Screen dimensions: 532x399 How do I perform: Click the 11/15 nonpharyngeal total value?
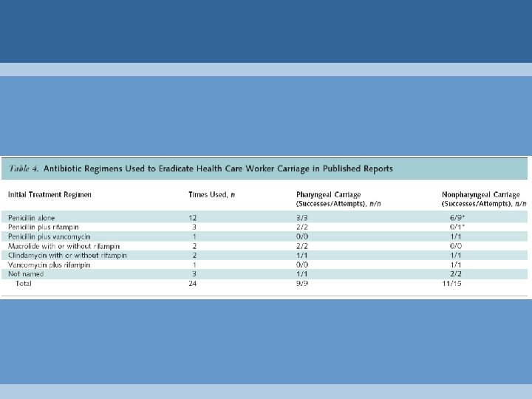[451, 283]
